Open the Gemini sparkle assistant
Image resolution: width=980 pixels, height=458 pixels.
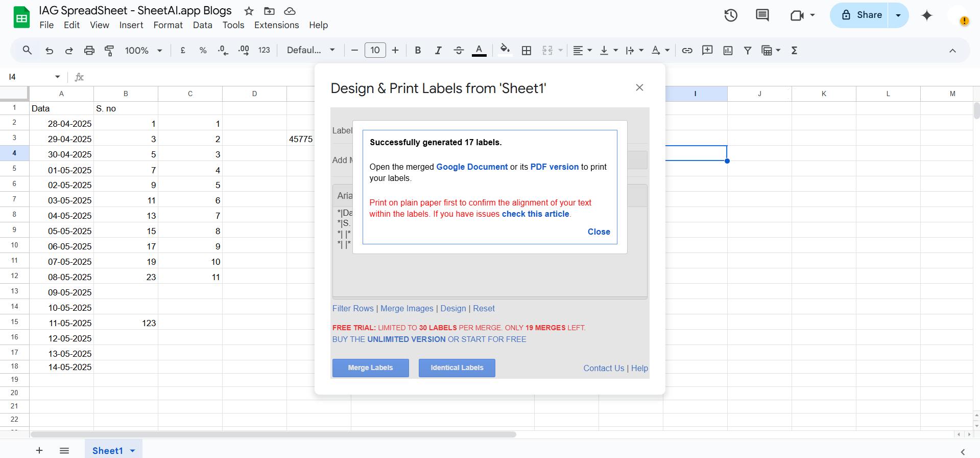click(927, 15)
